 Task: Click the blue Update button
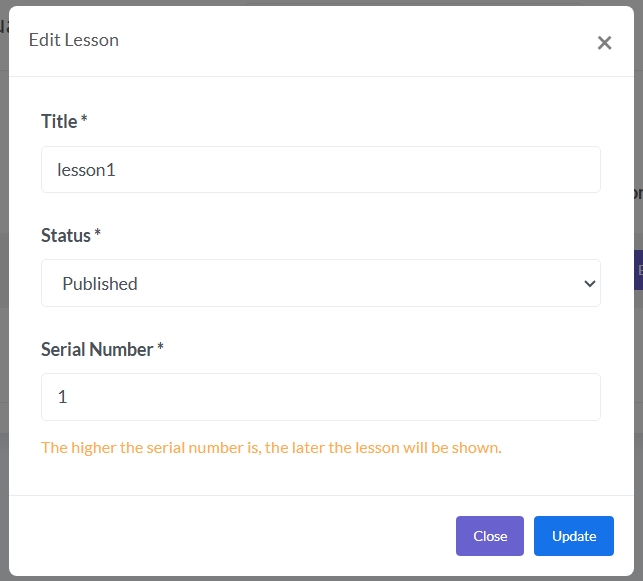click(x=574, y=536)
